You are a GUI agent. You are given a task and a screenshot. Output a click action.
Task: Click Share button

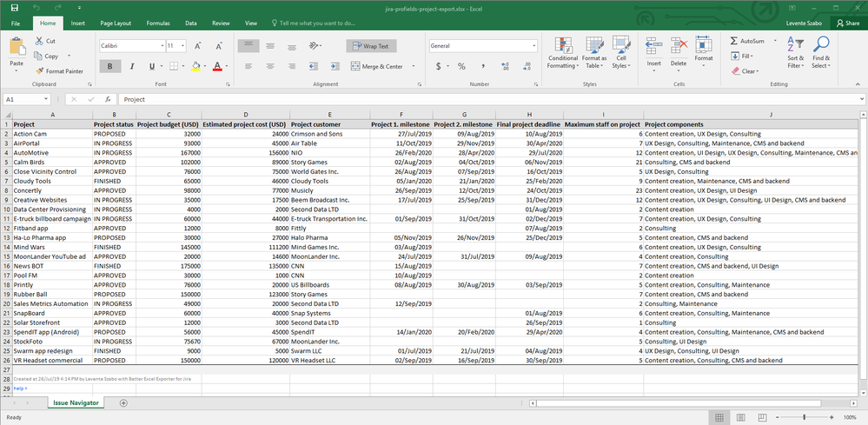848,23
